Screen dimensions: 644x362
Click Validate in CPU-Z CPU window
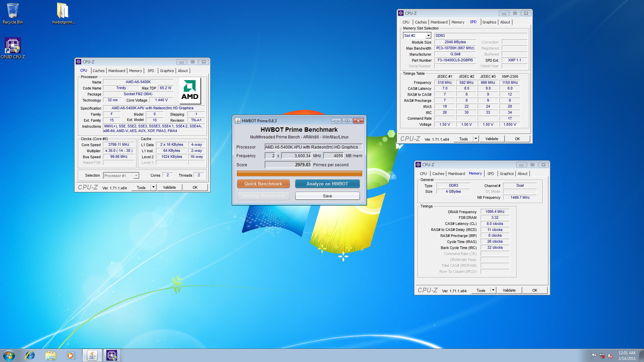pos(169,187)
